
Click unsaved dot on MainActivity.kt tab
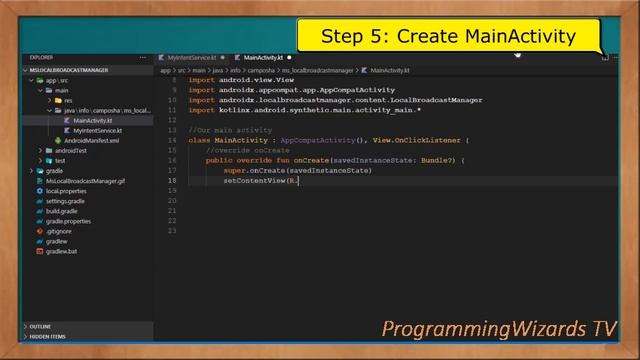click(289, 58)
